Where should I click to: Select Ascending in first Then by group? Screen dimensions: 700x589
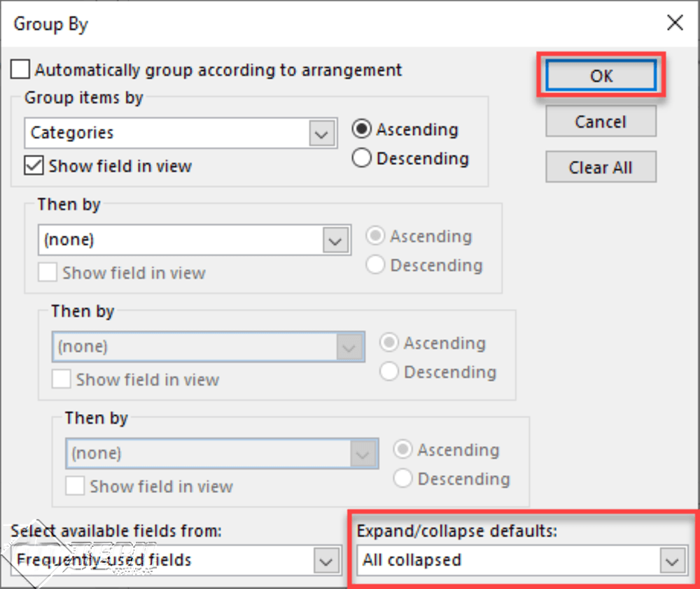coord(375,235)
